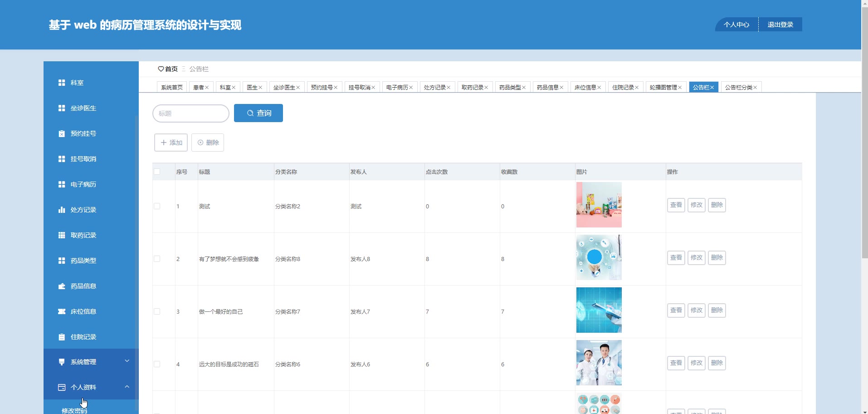Close the 科室 tab with its x

click(x=234, y=88)
